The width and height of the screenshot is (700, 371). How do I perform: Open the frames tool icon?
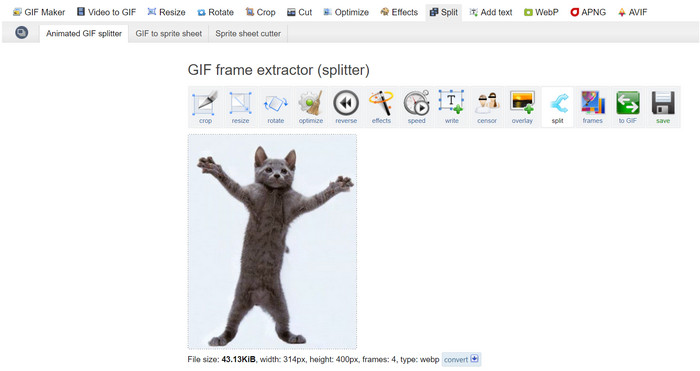[592, 107]
